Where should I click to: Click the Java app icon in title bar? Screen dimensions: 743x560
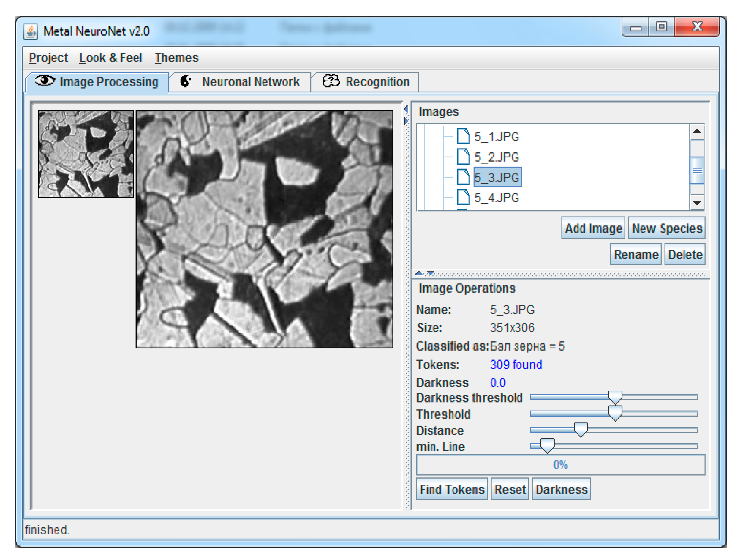31,32
